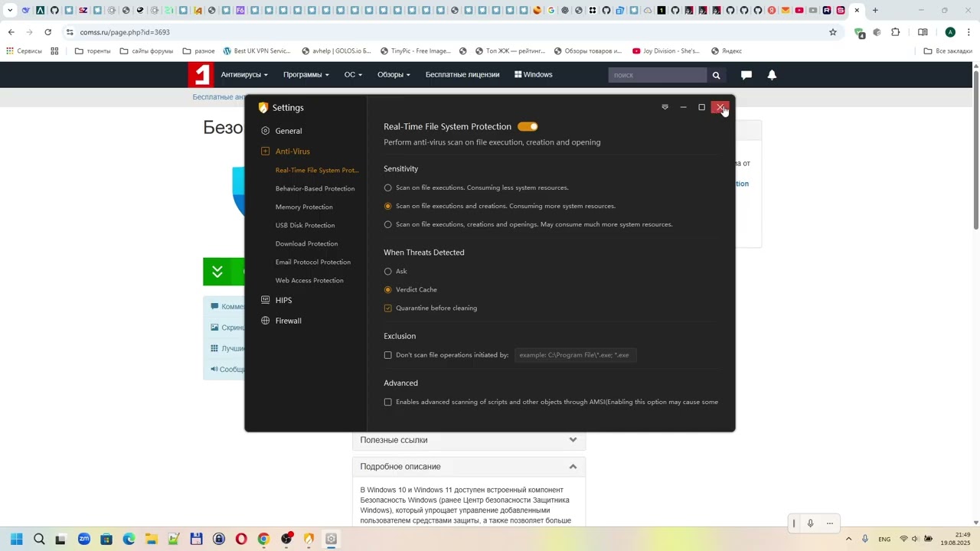This screenshot has height=551, width=980.
Task: Open the site comments chat icon
Action: 746,75
